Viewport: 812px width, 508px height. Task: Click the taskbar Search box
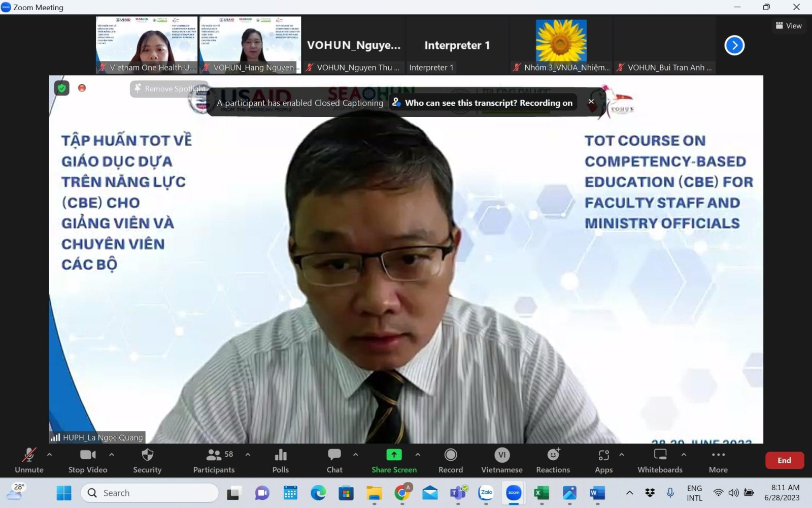point(150,493)
